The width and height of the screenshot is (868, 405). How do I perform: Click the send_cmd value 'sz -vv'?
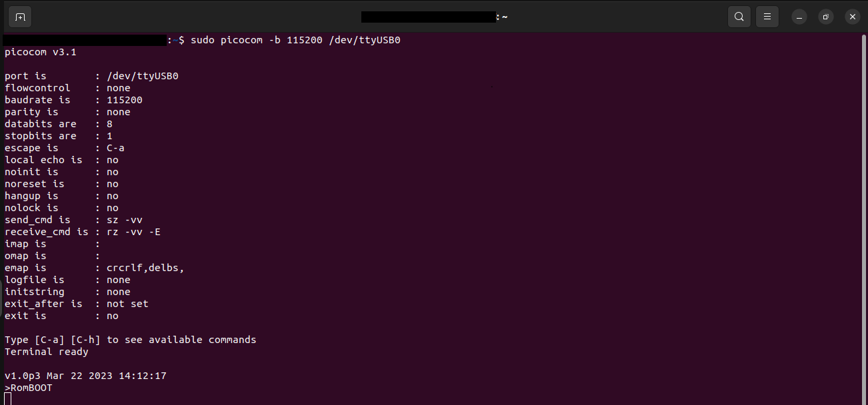click(124, 220)
